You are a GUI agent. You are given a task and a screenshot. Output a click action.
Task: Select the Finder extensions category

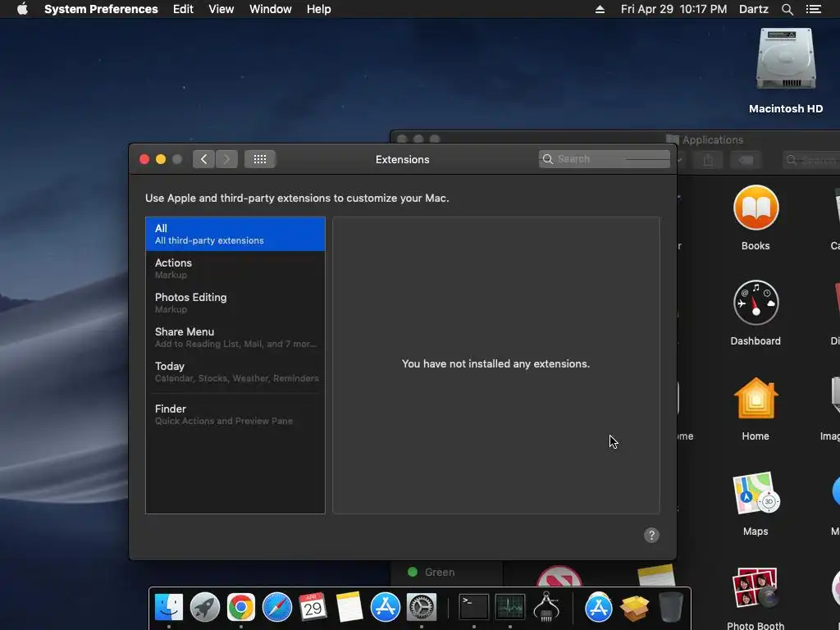(235, 414)
